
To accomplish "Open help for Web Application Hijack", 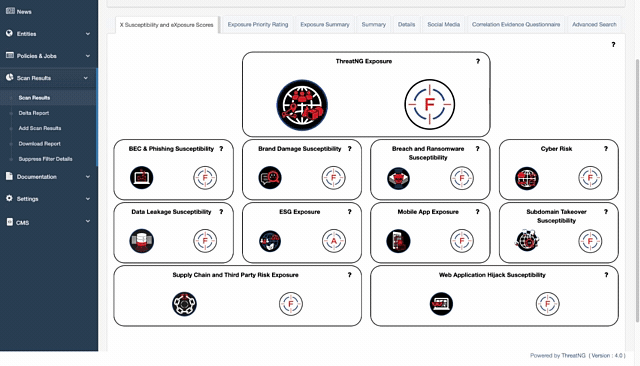I will [606, 275].
